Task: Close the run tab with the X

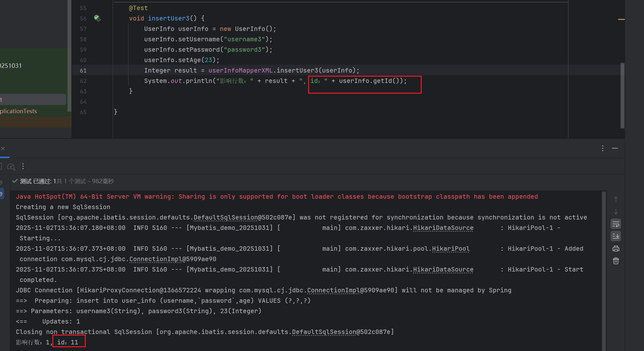Action: [x=3, y=149]
